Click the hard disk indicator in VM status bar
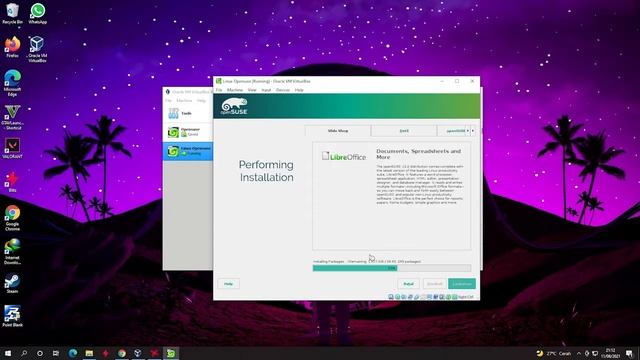Screen dimensions: 640x360 coord(391,297)
